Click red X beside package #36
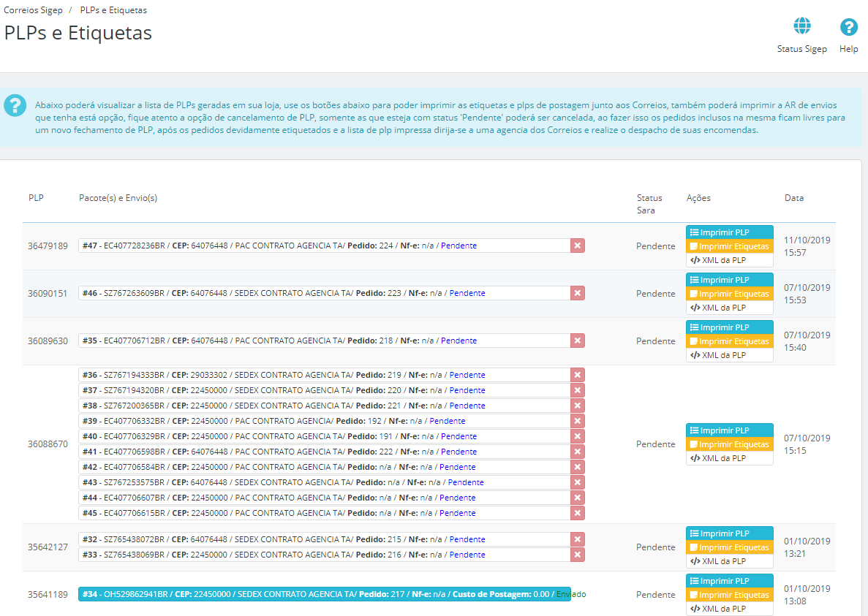Viewport: 868px width, 616px height. tap(578, 375)
